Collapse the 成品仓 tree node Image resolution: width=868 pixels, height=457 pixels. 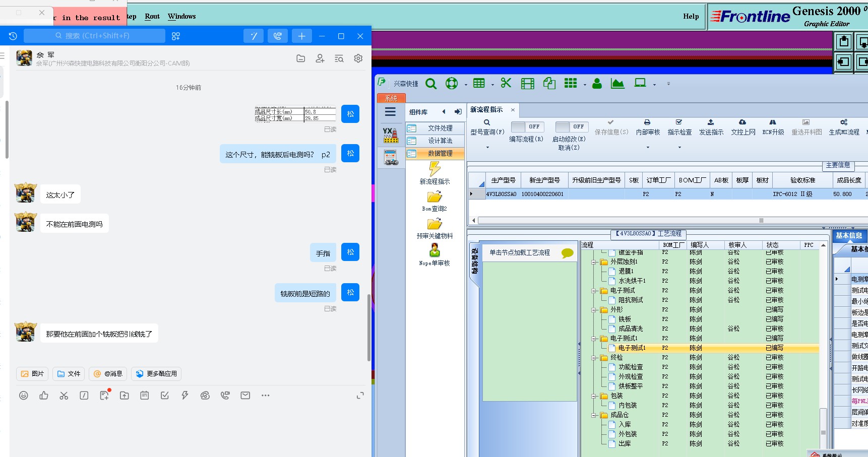coord(594,415)
